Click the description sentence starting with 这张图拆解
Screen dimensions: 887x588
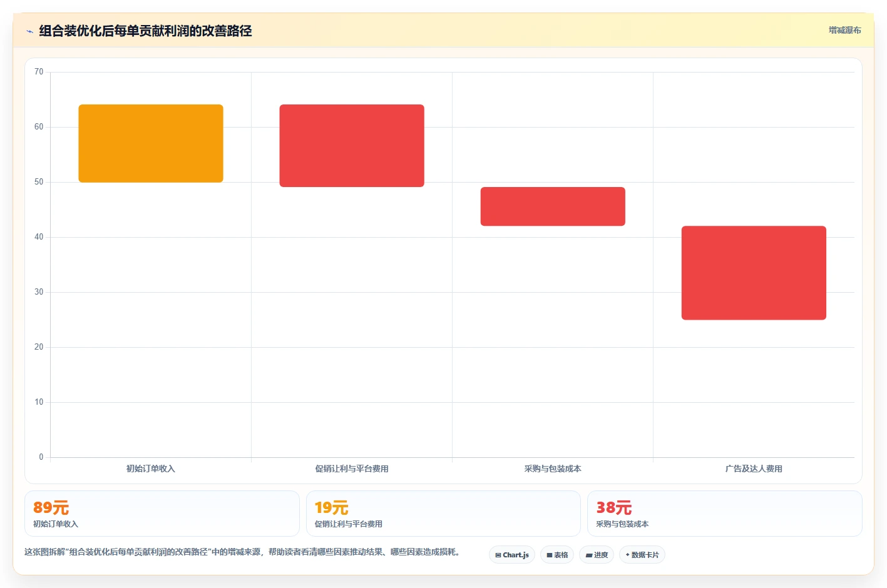[x=243, y=552]
